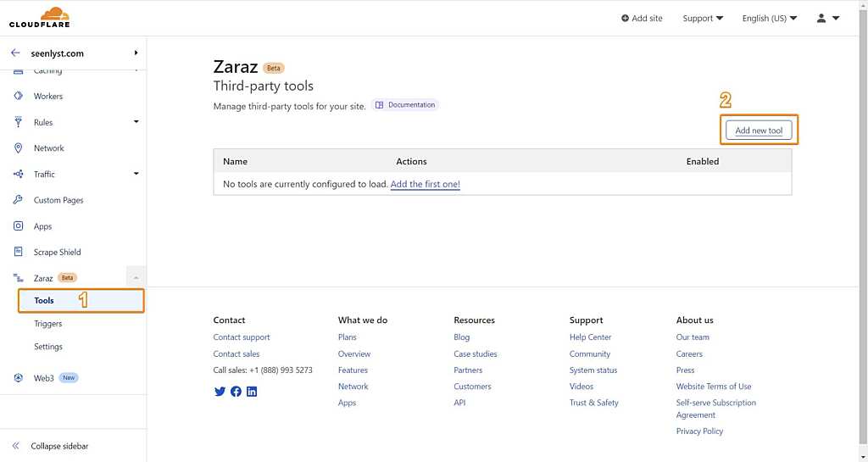Click the Collapse sidebar double-chevron icon

(x=15, y=445)
